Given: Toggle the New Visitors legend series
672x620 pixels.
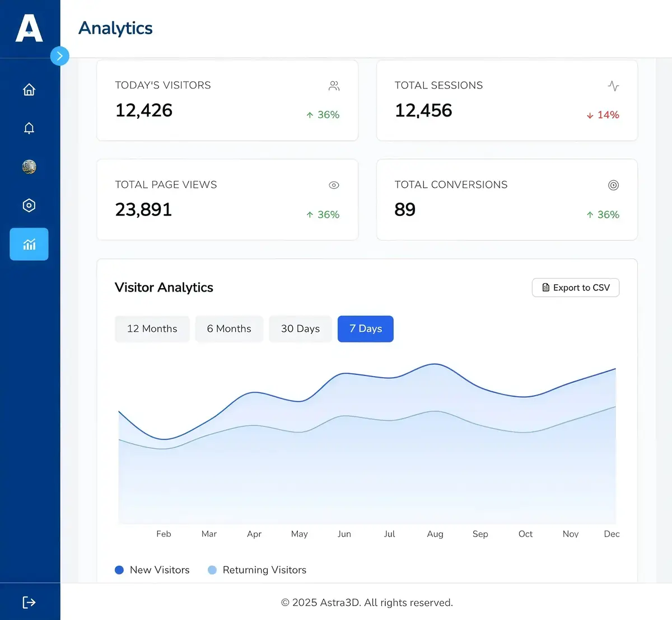Looking at the screenshot, I should tap(152, 570).
